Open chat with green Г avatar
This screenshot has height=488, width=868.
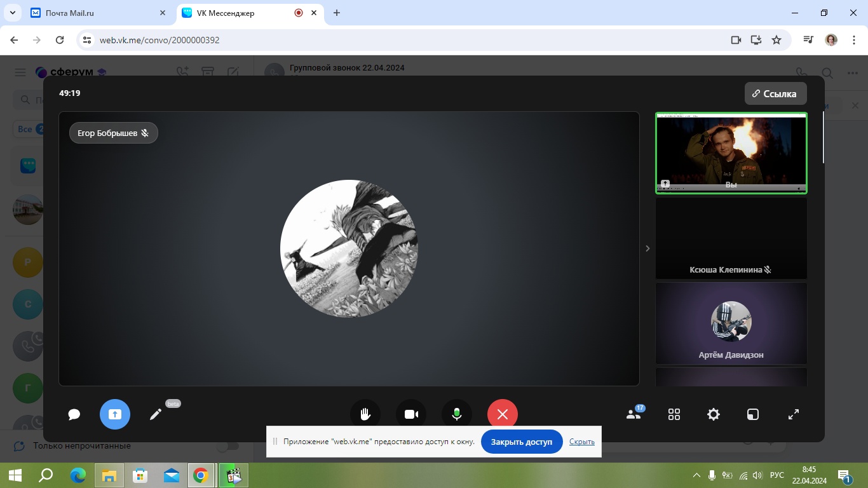click(28, 388)
